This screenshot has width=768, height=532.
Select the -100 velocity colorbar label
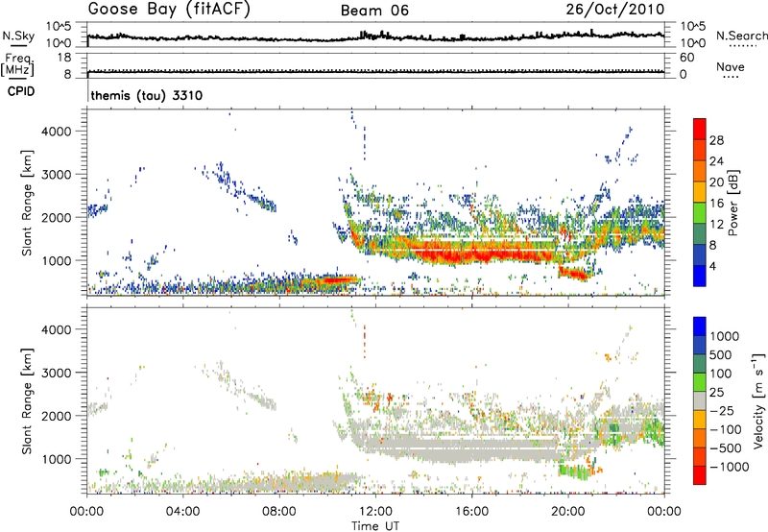pos(726,429)
